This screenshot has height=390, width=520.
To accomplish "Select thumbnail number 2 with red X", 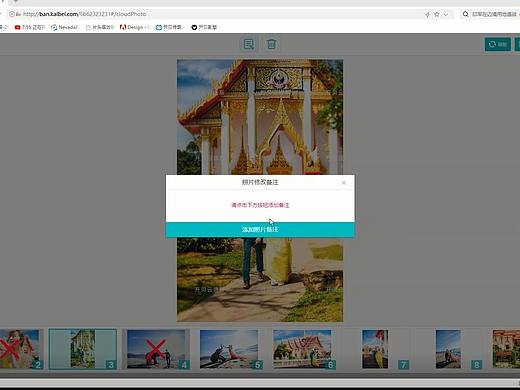I will 21,349.
